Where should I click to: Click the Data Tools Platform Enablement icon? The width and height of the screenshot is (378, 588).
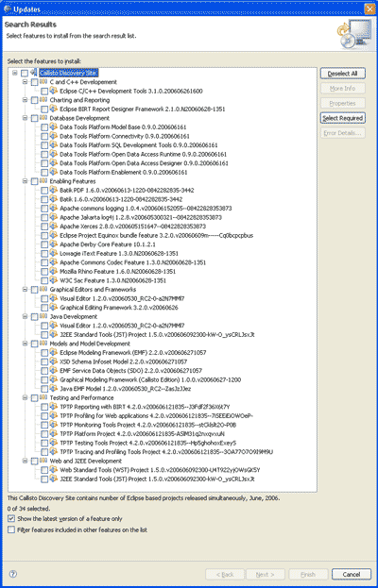click(x=53, y=172)
